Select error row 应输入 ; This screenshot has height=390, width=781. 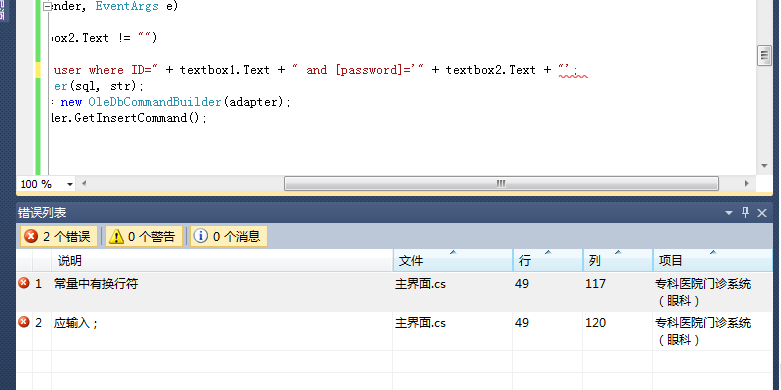[394, 331]
